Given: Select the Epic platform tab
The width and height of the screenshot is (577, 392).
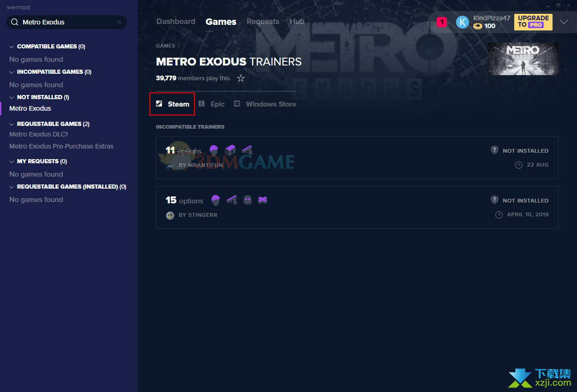Looking at the screenshot, I should (211, 104).
